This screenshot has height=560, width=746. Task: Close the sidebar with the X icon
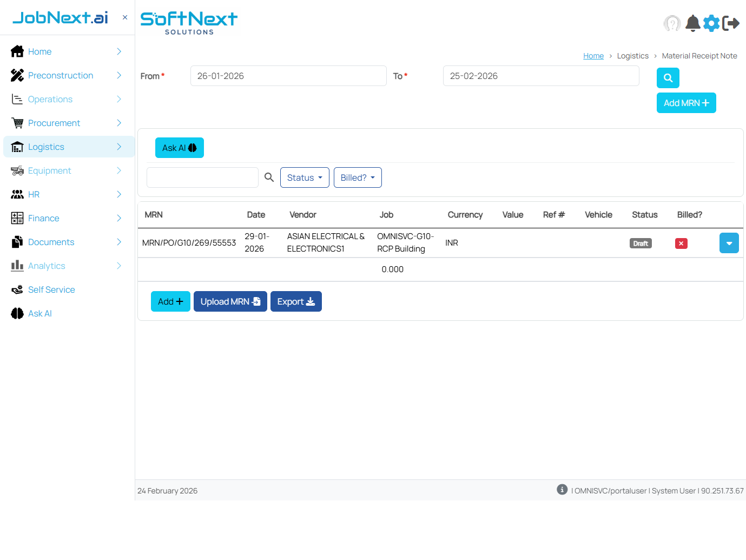click(x=125, y=17)
